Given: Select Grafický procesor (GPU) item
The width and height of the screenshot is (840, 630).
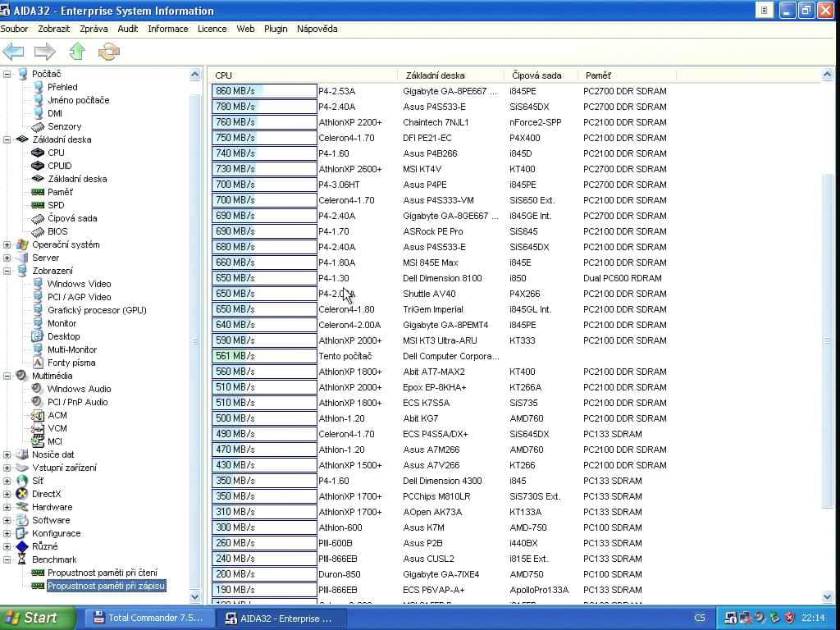Looking at the screenshot, I should tap(97, 310).
